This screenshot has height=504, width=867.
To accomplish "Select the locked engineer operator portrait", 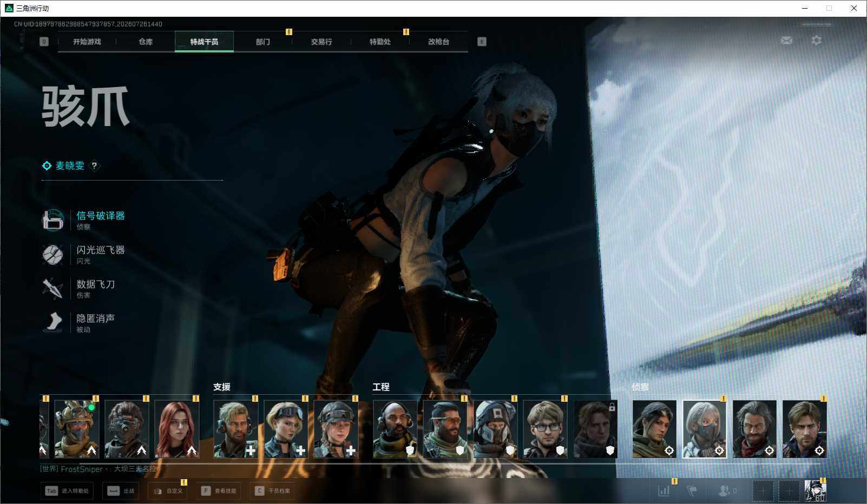I will pyautogui.click(x=595, y=429).
